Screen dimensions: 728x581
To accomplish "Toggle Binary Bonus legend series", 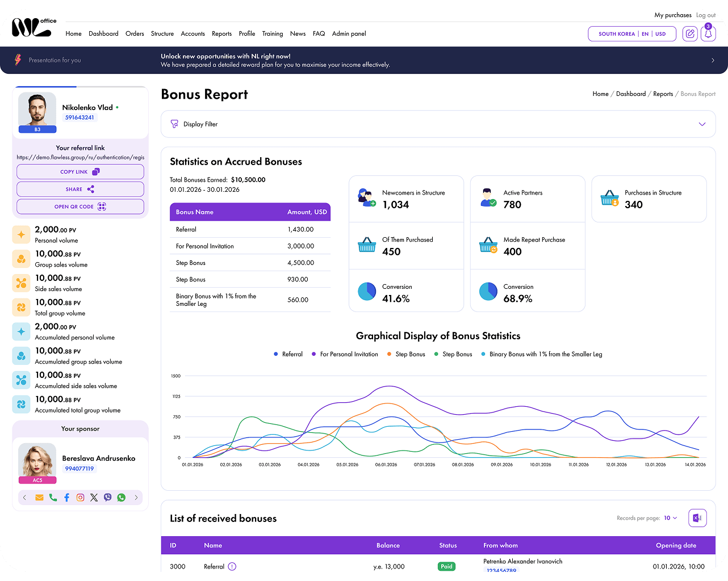I will tap(542, 354).
